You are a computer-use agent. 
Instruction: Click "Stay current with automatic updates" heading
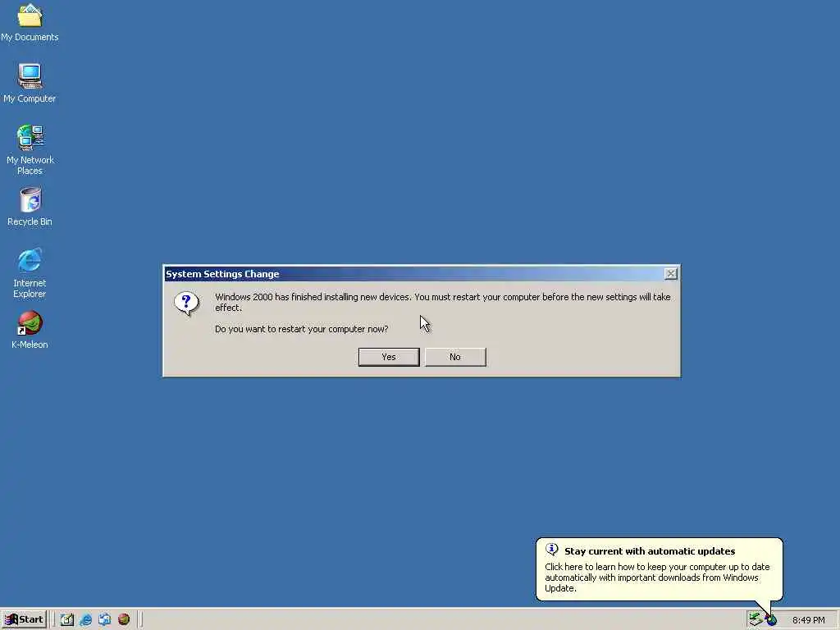[x=650, y=550]
